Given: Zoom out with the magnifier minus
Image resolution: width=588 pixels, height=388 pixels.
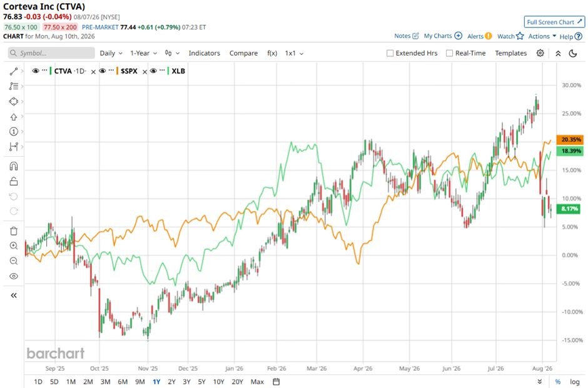Looking at the screenshot, I should 14,261.
